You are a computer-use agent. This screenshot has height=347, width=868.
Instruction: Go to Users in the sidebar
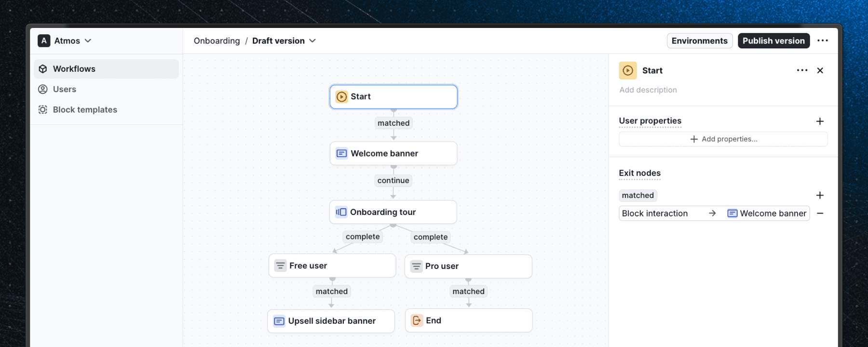64,89
